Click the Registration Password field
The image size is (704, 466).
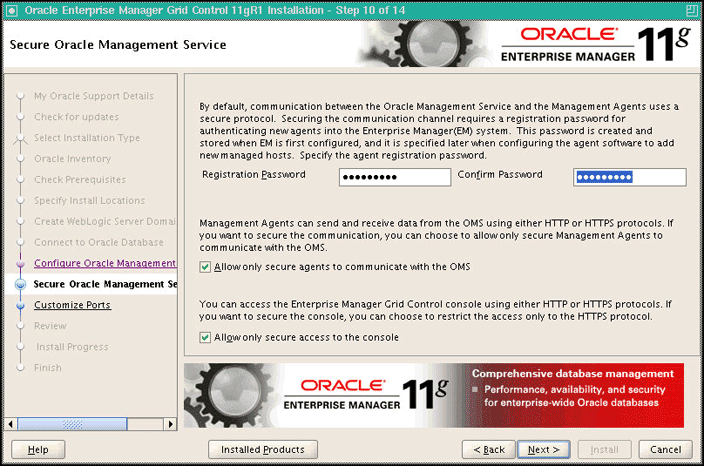395,177
